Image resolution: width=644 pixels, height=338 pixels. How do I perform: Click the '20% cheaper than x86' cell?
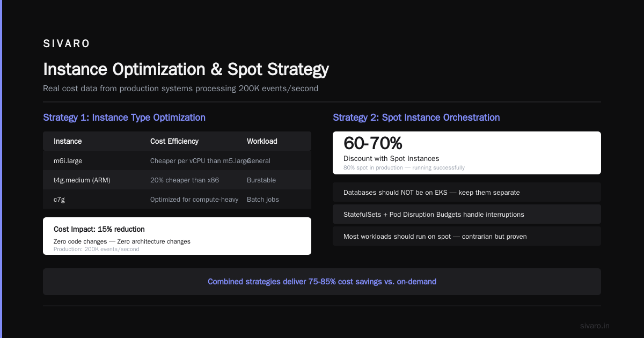pyautogui.click(x=185, y=180)
